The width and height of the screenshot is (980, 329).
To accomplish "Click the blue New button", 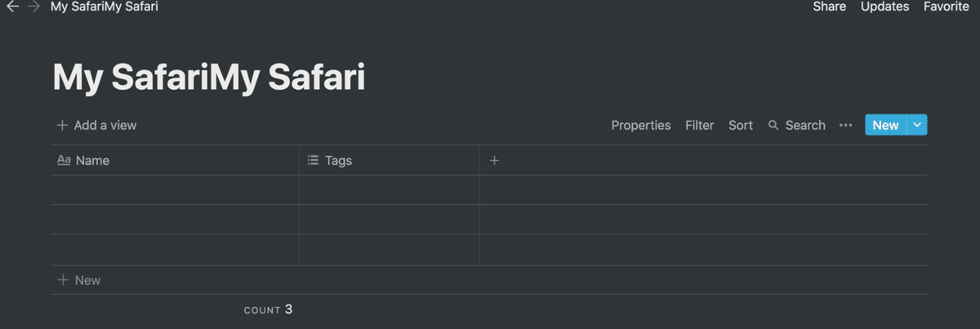I will [885, 125].
